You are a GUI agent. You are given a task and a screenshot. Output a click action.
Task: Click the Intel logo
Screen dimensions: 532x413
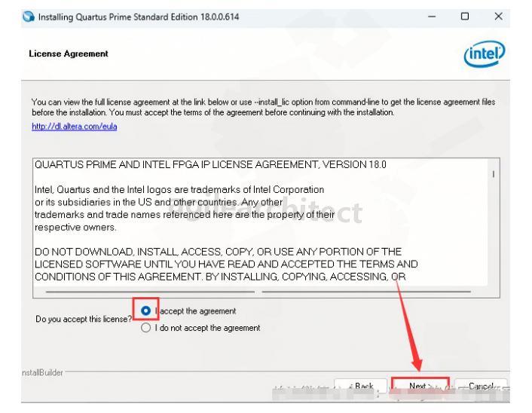point(485,54)
